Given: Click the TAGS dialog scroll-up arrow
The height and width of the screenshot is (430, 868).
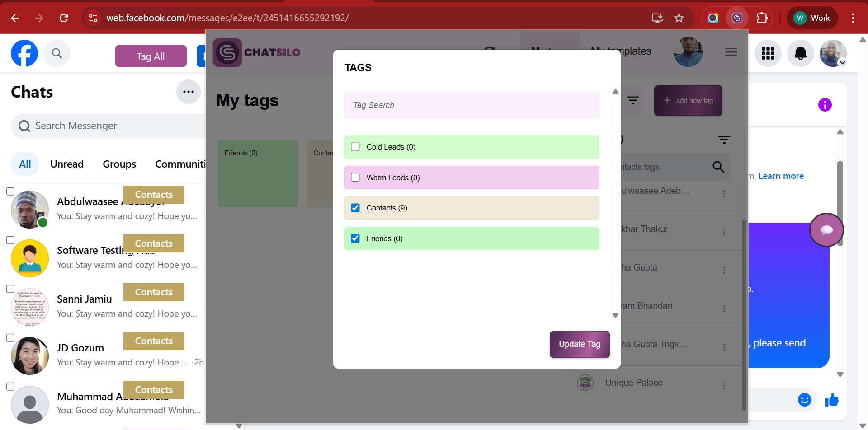Looking at the screenshot, I should [x=615, y=92].
